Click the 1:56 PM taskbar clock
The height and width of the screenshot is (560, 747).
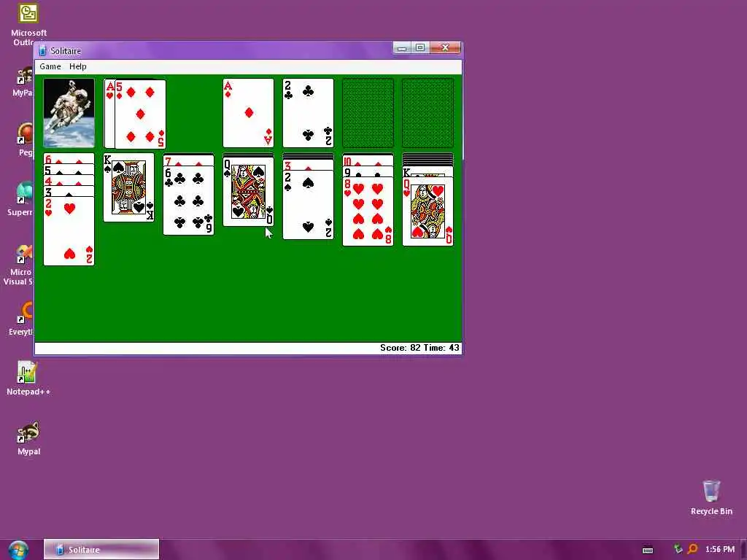(x=720, y=550)
